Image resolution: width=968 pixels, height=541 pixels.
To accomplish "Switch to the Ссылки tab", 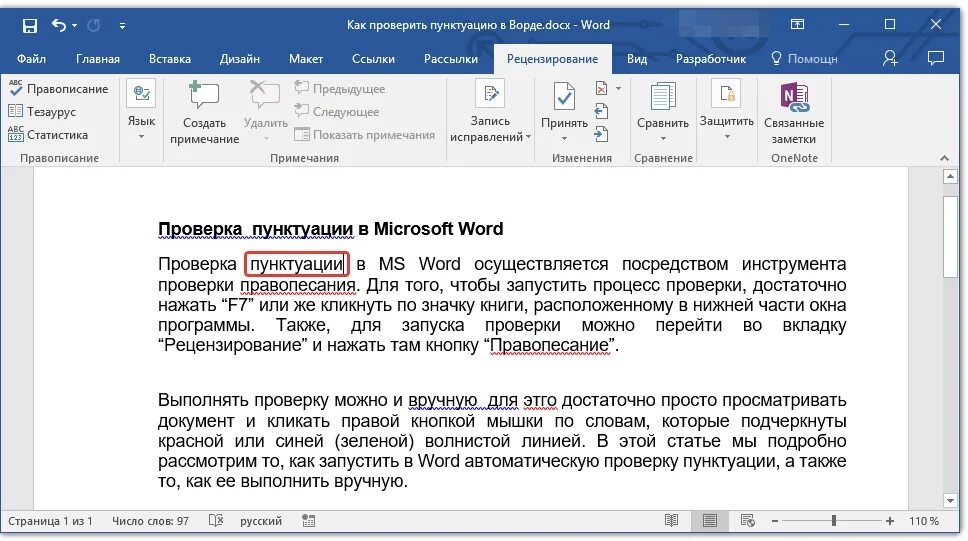I will (373, 59).
